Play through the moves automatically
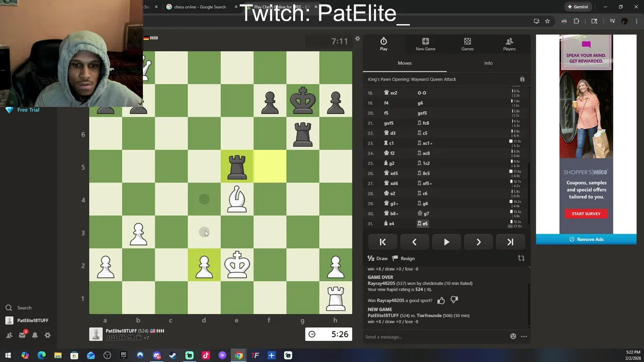Viewport: 644px width, 362px height. point(446,242)
